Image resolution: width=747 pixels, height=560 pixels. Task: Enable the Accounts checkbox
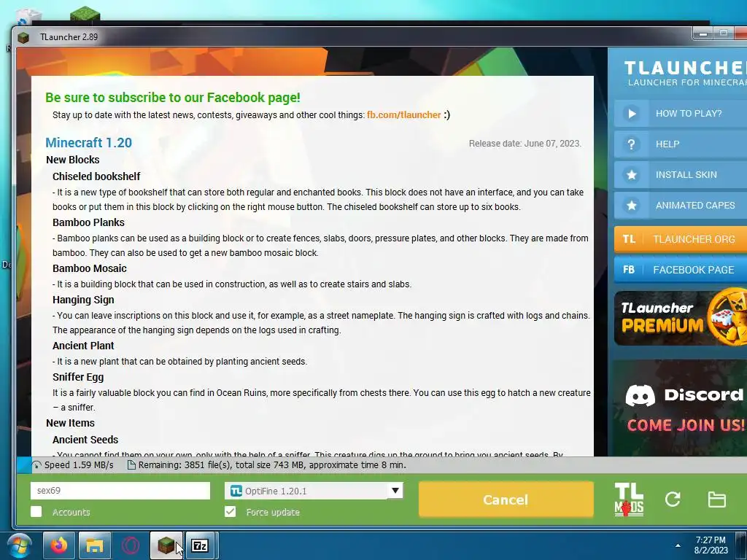pyautogui.click(x=36, y=511)
